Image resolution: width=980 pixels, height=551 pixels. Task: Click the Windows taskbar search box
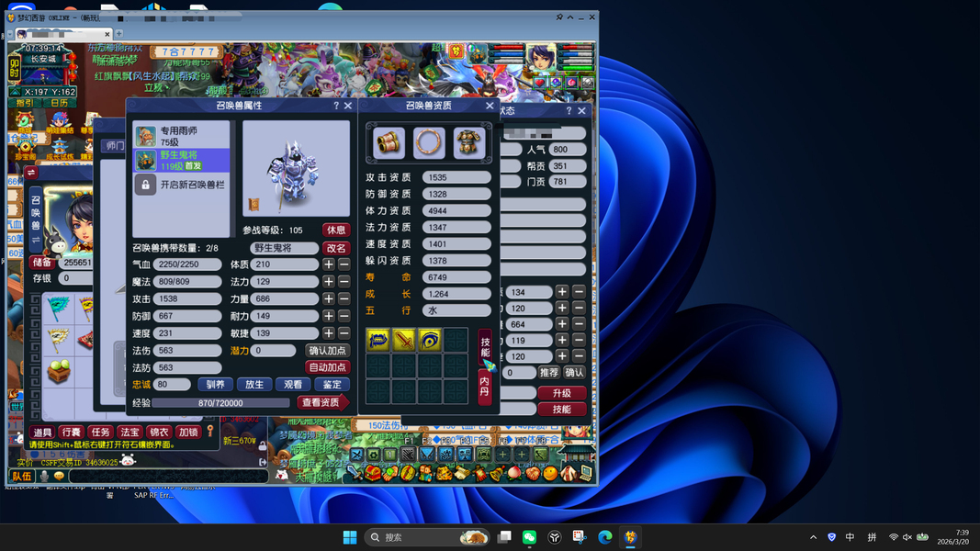point(427,537)
